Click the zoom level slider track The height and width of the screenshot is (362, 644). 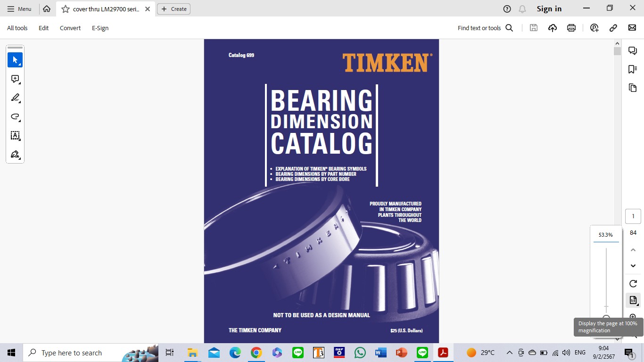pyautogui.click(x=606, y=278)
